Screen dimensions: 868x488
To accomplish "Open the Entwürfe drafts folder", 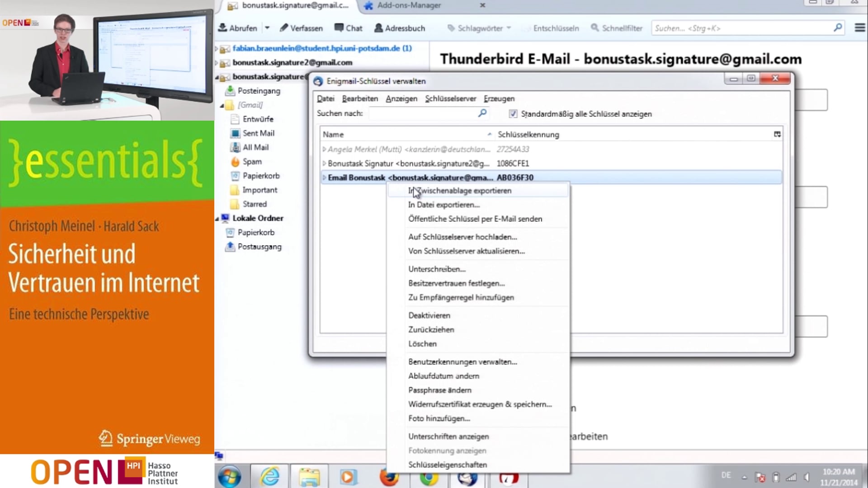I will pyautogui.click(x=258, y=119).
